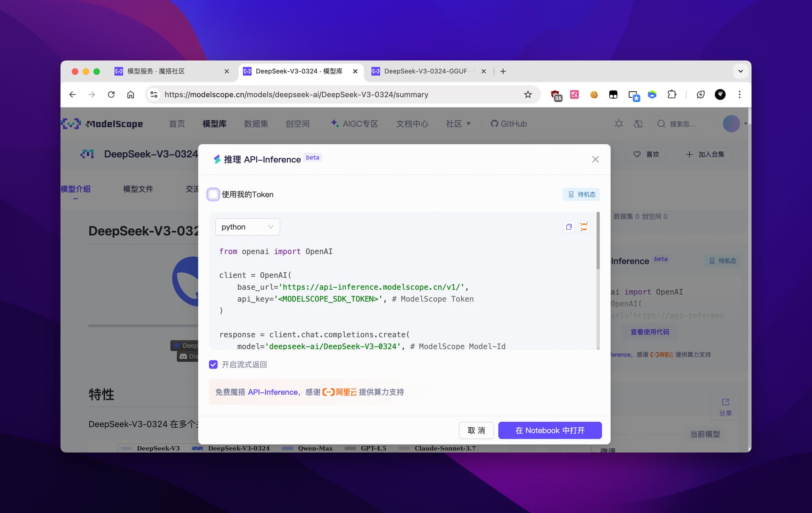The height and width of the screenshot is (513, 812).
Task: Expand the 社区 dropdown menu
Action: click(458, 124)
